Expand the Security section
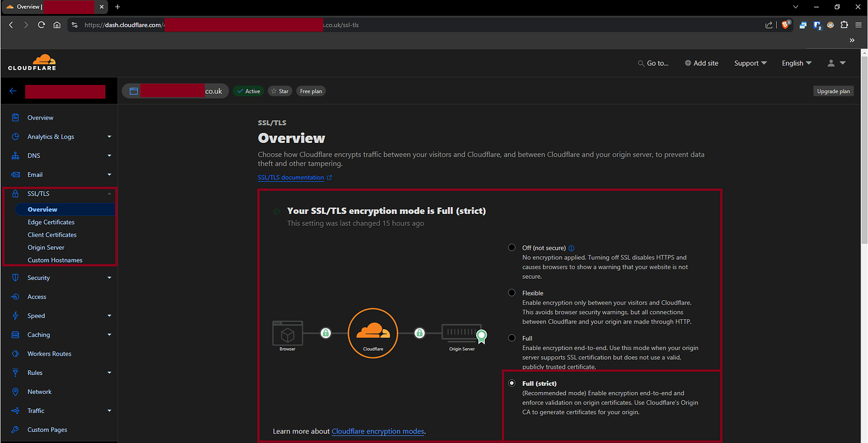Screen dimensions: 868x443 109,278
